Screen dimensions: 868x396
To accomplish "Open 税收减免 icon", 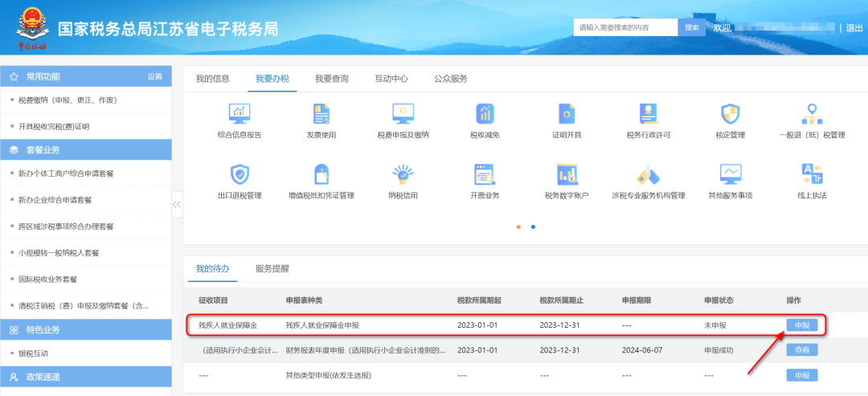I will [485, 113].
